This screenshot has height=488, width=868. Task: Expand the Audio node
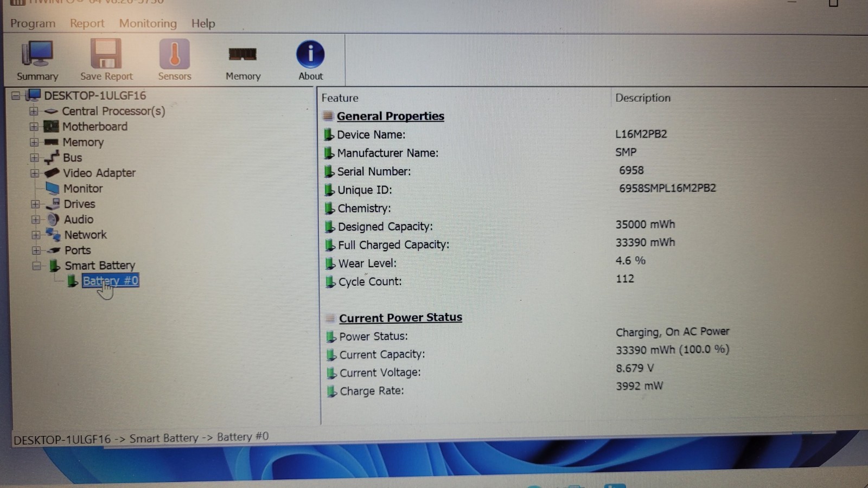[36, 220]
